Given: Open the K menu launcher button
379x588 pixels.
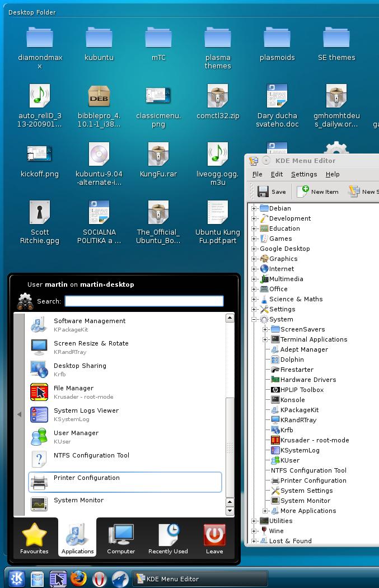Looking at the screenshot, I should pos(16,578).
